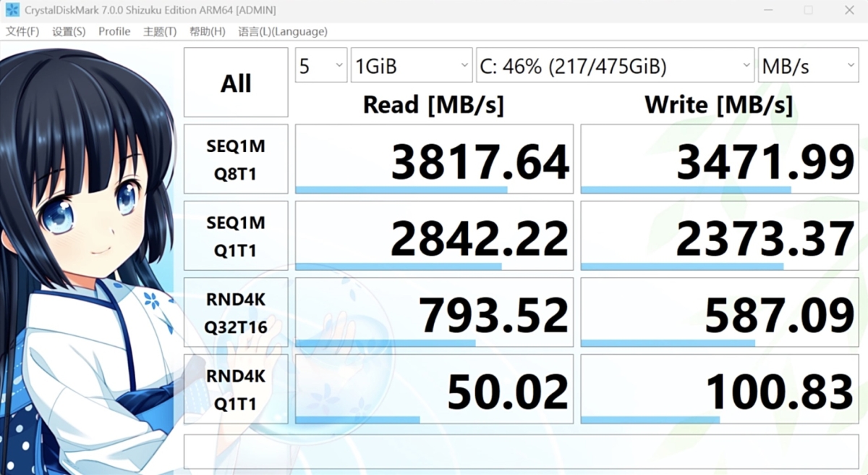Run all benchmarks with the All button
The height and width of the screenshot is (475, 868).
pyautogui.click(x=236, y=83)
